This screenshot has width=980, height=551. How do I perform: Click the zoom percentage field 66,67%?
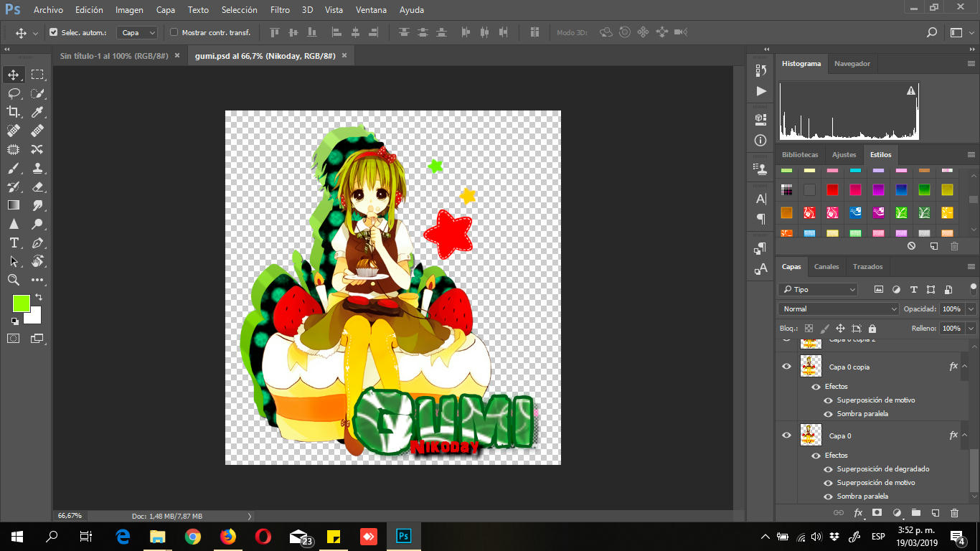70,516
